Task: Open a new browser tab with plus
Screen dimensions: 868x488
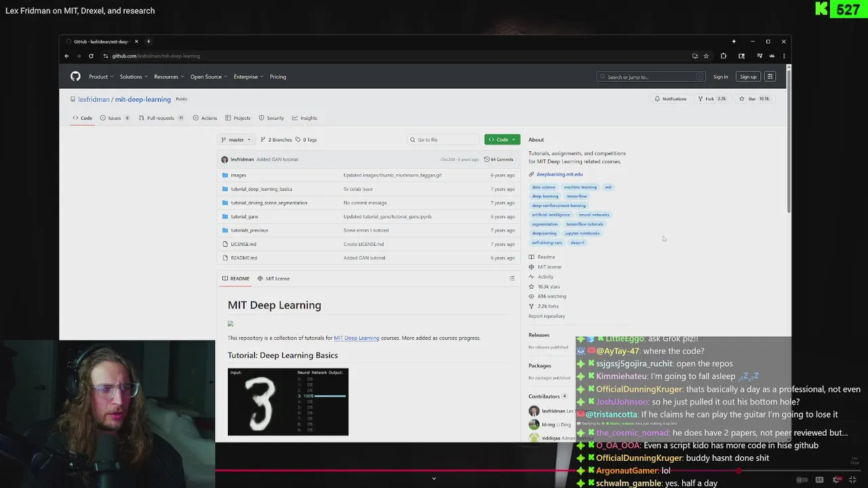Action: [149, 41]
